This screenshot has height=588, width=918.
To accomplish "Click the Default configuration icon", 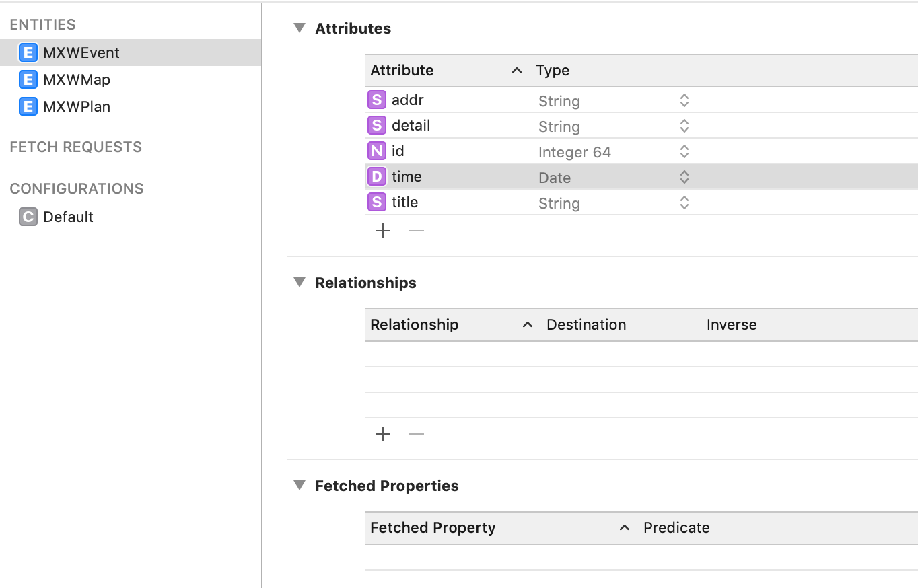I will (x=28, y=217).
